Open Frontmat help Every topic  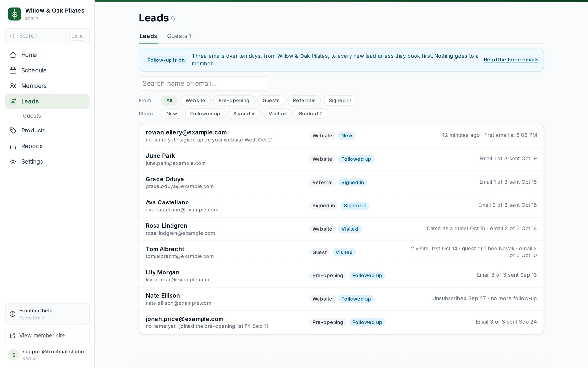coord(47,314)
